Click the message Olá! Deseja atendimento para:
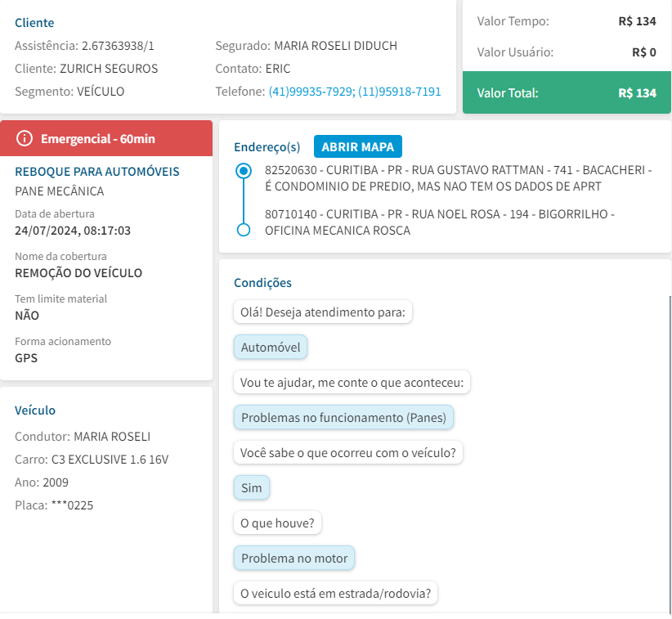 (323, 312)
